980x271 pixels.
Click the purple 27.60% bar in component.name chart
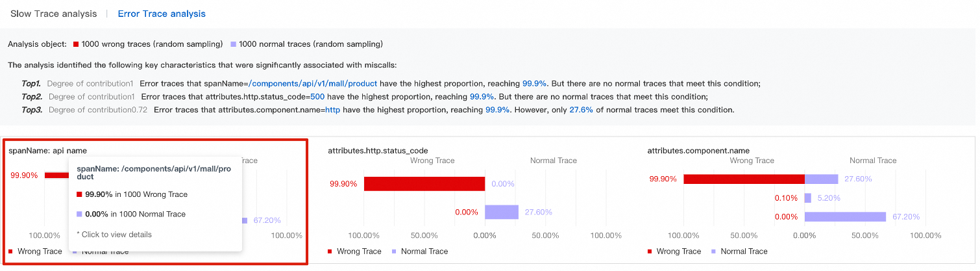coord(821,179)
